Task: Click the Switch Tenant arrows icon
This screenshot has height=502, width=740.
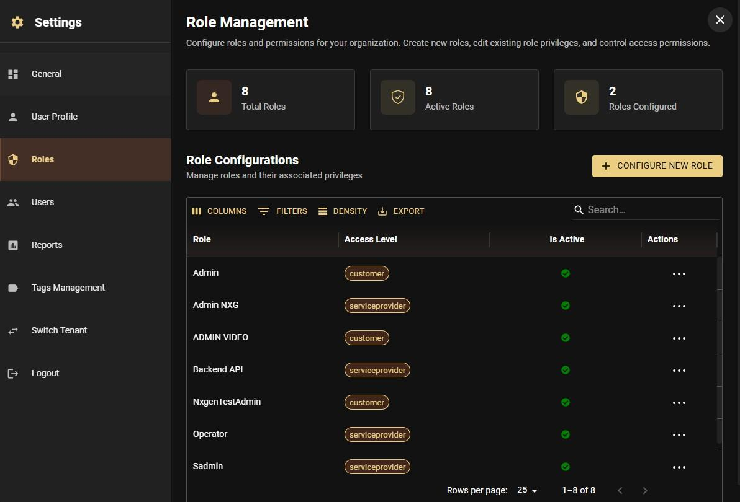Action: pyautogui.click(x=13, y=331)
